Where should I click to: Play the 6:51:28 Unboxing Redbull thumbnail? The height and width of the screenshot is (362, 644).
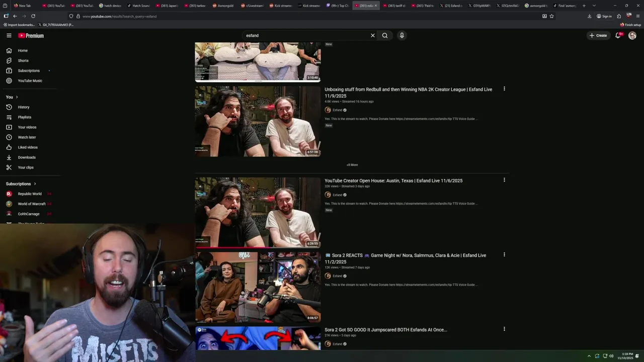(258, 121)
